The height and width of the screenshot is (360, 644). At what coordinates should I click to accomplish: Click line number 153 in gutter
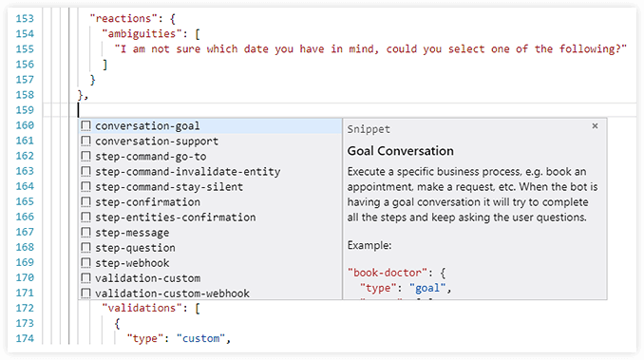pos(25,18)
